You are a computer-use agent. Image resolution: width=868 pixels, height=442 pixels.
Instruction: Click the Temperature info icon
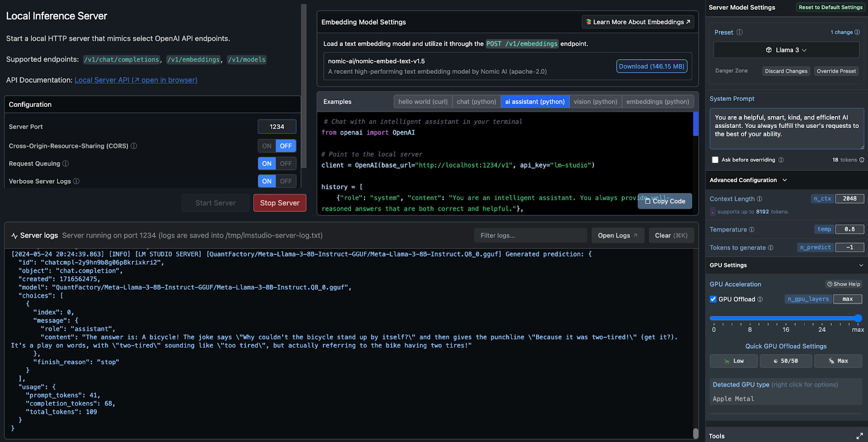pyautogui.click(x=751, y=230)
